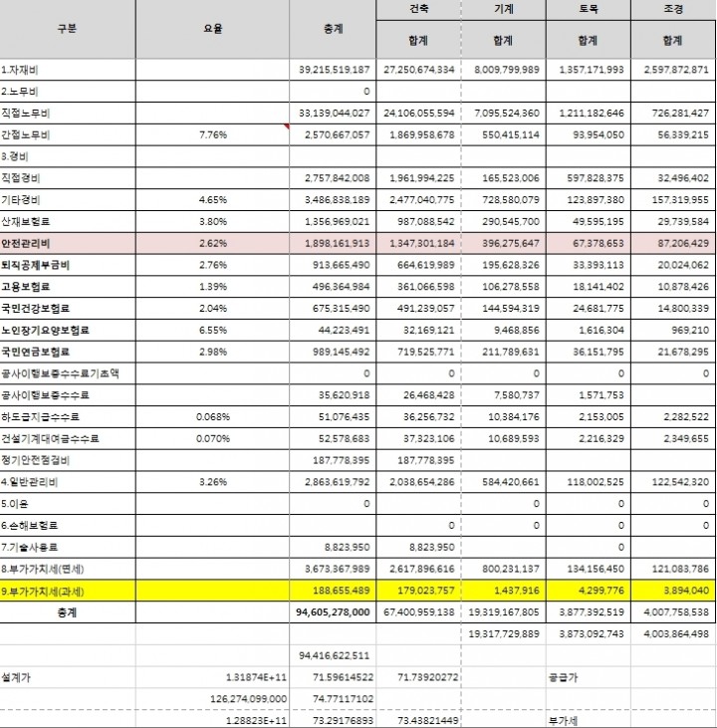
Task: Click 1.자재비 total value 39,215,519,187
Action: tap(334, 70)
